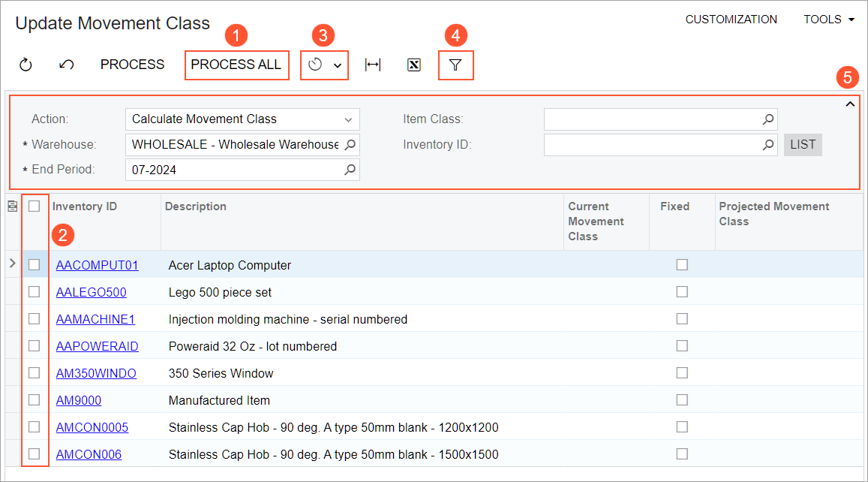Viewport: 868px width, 482px height.
Task: Expand the Action dropdown
Action: pyautogui.click(x=348, y=119)
